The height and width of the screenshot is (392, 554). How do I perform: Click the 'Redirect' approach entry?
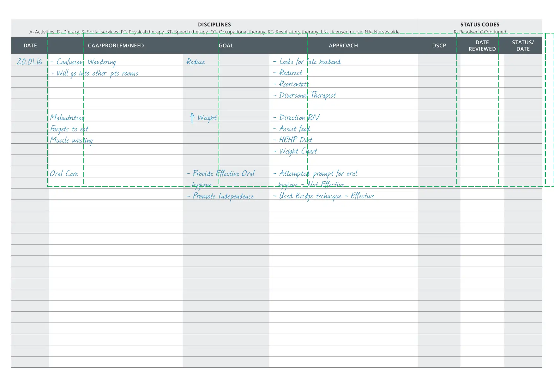[287, 73]
